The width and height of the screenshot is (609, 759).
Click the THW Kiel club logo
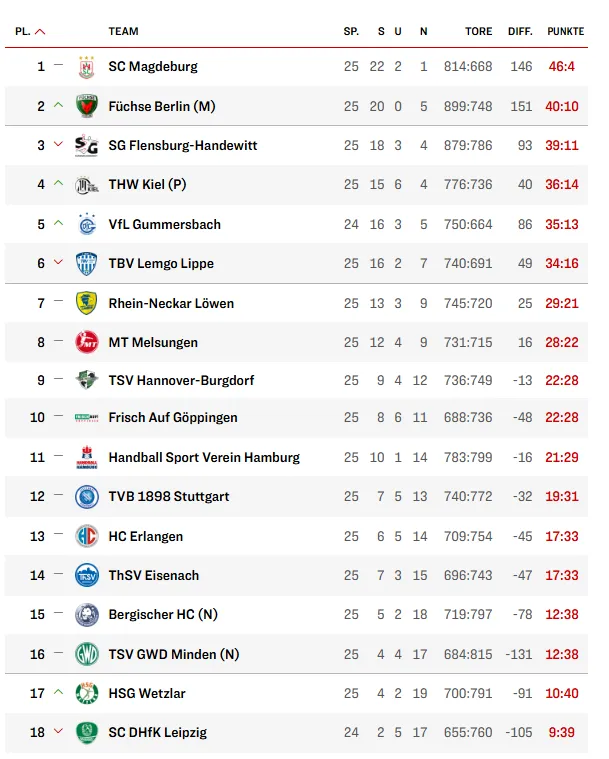(x=87, y=185)
